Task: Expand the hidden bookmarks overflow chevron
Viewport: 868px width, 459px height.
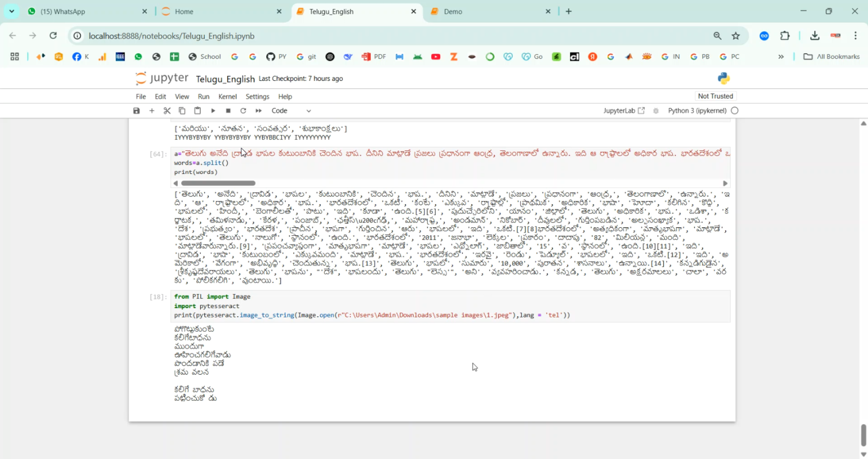Action: (781, 57)
